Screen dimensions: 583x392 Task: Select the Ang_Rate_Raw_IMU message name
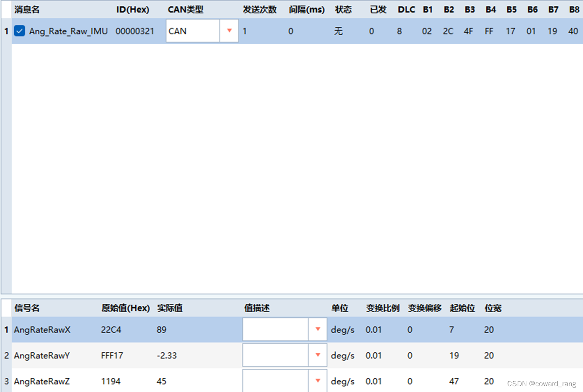[68, 31]
